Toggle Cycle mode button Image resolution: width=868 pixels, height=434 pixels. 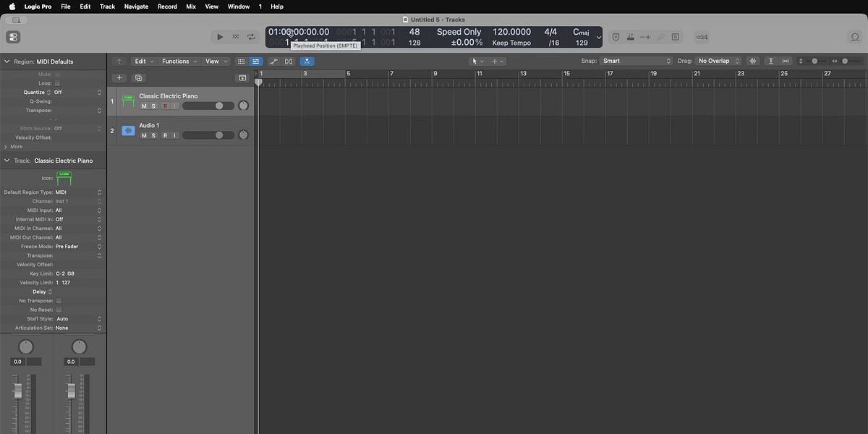[x=251, y=37]
